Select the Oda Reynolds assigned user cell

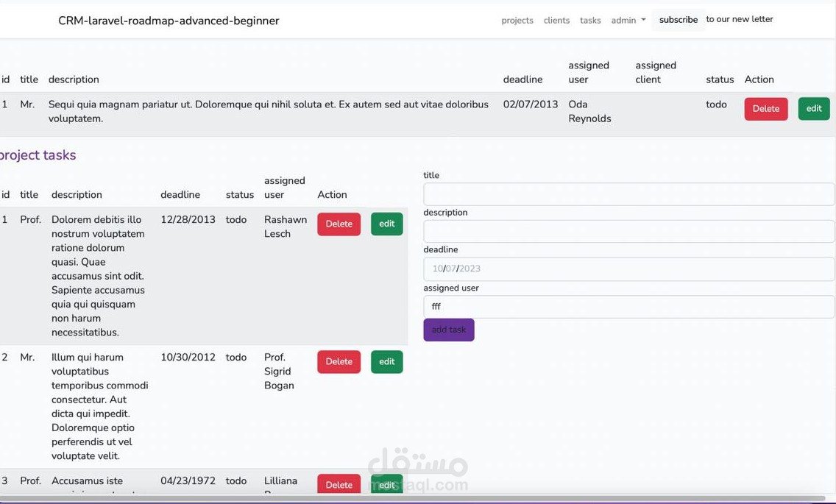tap(589, 111)
